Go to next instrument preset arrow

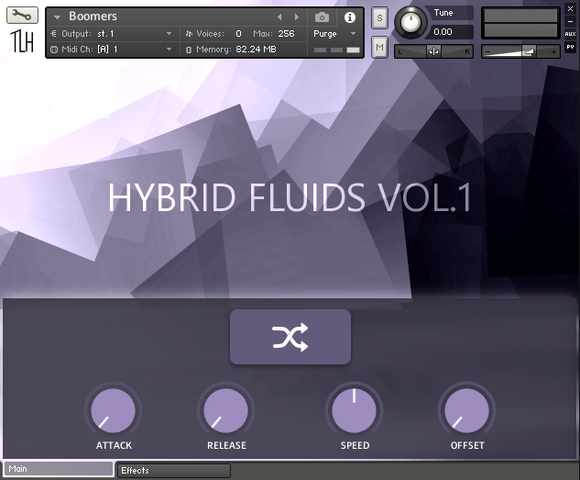297,17
